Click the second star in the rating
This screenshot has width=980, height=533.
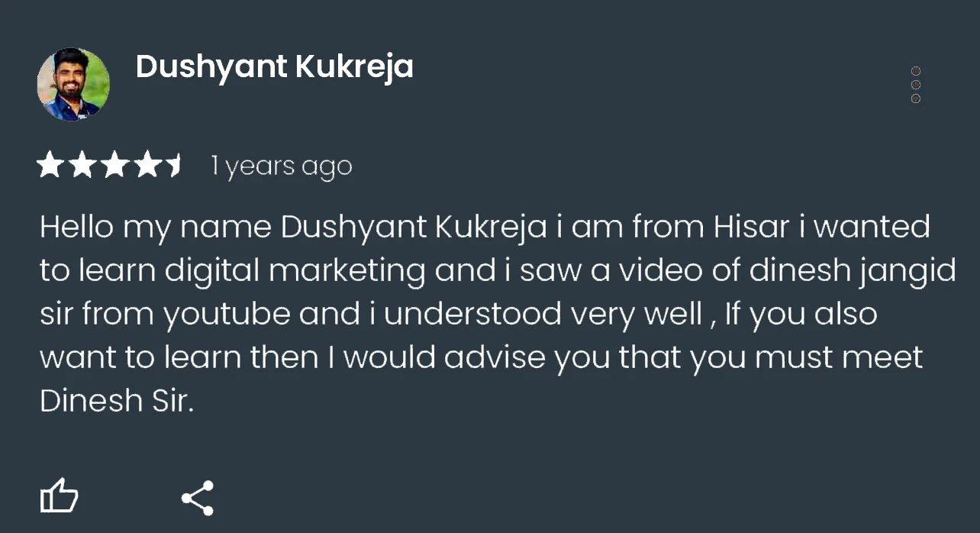82,165
